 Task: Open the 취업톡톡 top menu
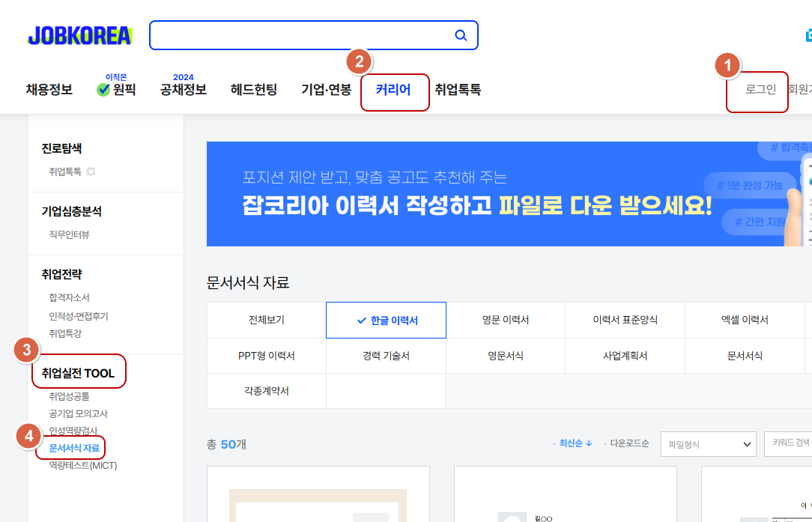tap(458, 90)
